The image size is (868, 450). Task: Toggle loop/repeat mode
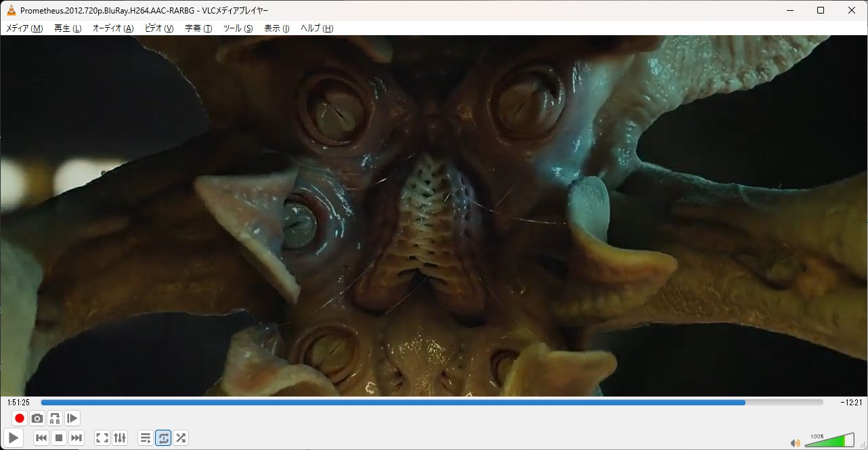(x=163, y=438)
